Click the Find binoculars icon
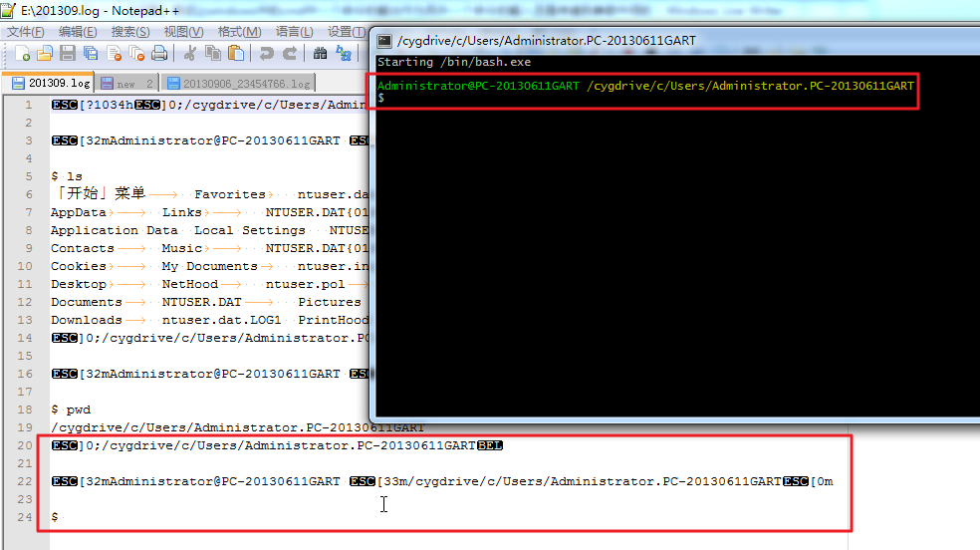 321,54
